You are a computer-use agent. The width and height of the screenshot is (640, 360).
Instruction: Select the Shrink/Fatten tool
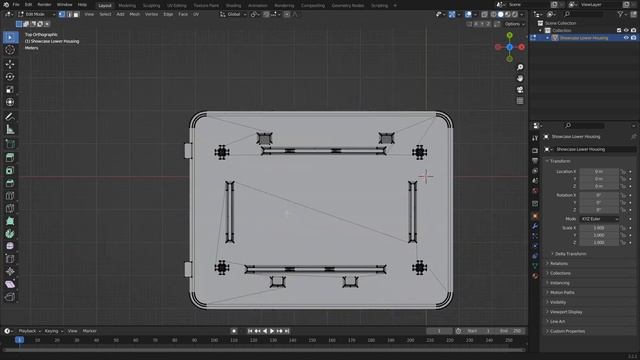(x=10, y=271)
